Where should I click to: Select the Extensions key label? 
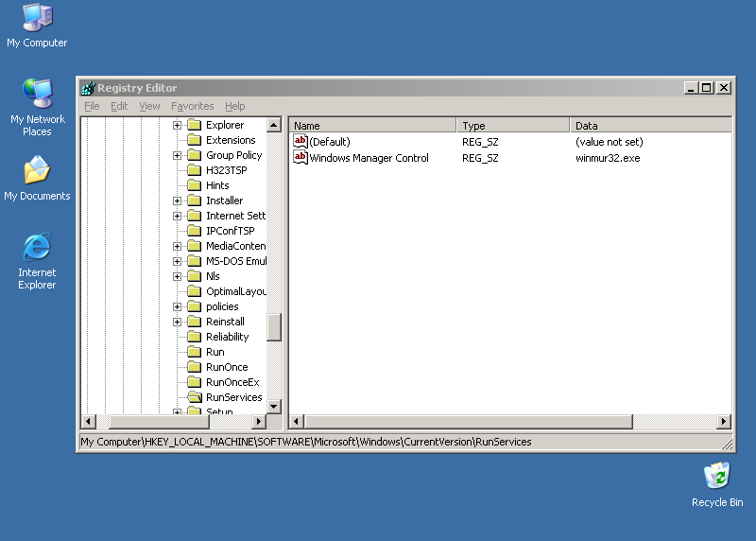click(231, 140)
